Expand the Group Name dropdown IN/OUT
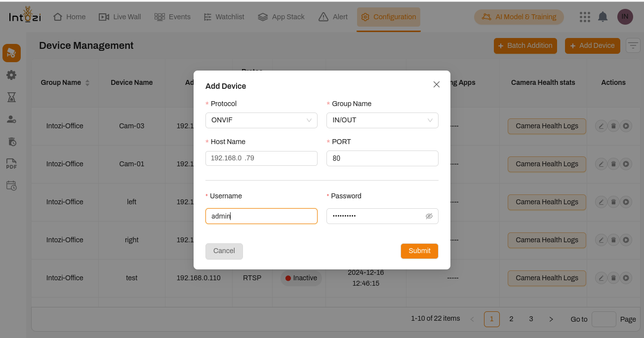This screenshot has height=338, width=644. 382,120
